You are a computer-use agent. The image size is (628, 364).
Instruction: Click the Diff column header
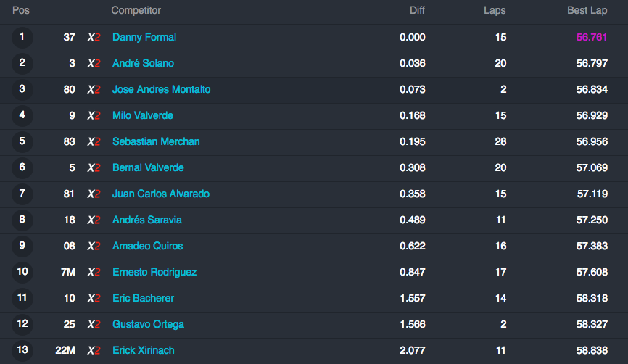417,10
